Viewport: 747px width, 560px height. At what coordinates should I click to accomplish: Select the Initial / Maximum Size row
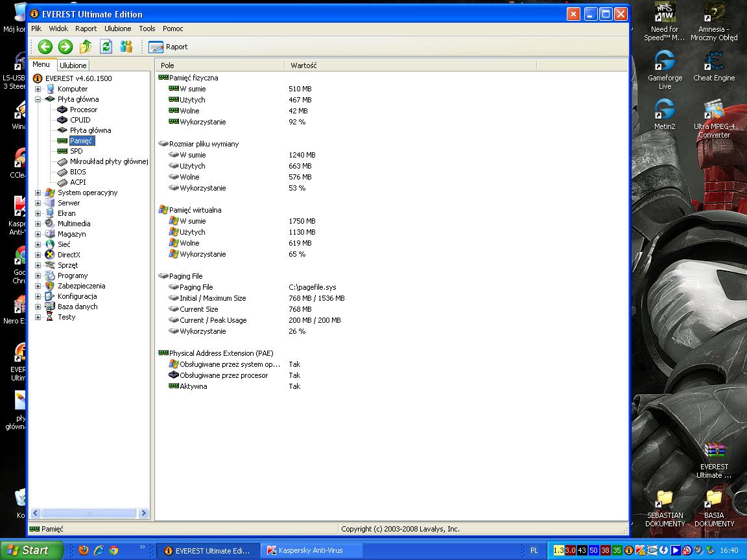[213, 298]
